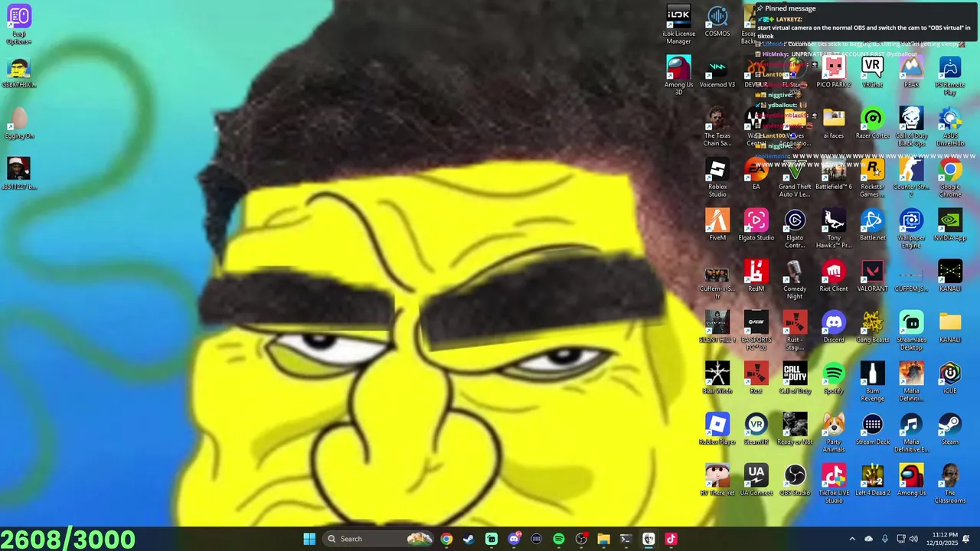Launch Blair Witch desktop shortcut
Image resolution: width=980 pixels, height=551 pixels.
pos(717,379)
